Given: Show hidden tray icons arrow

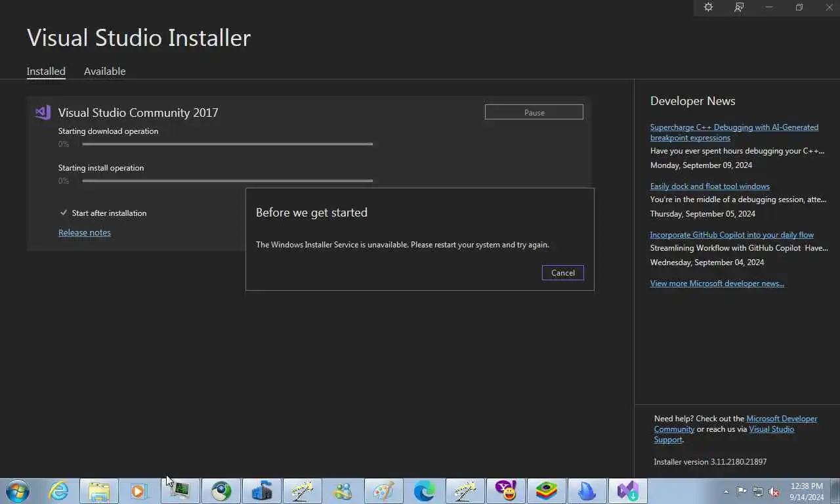Looking at the screenshot, I should 726,491.
